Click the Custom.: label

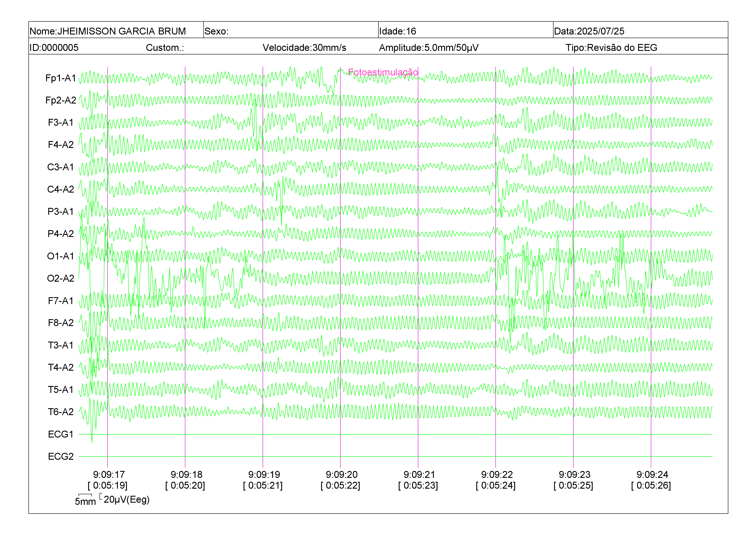tap(165, 47)
